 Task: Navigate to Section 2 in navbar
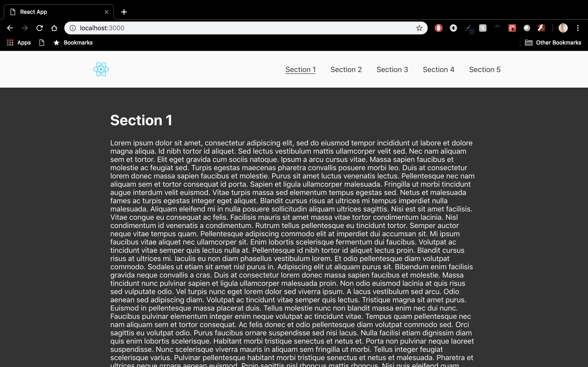(346, 69)
